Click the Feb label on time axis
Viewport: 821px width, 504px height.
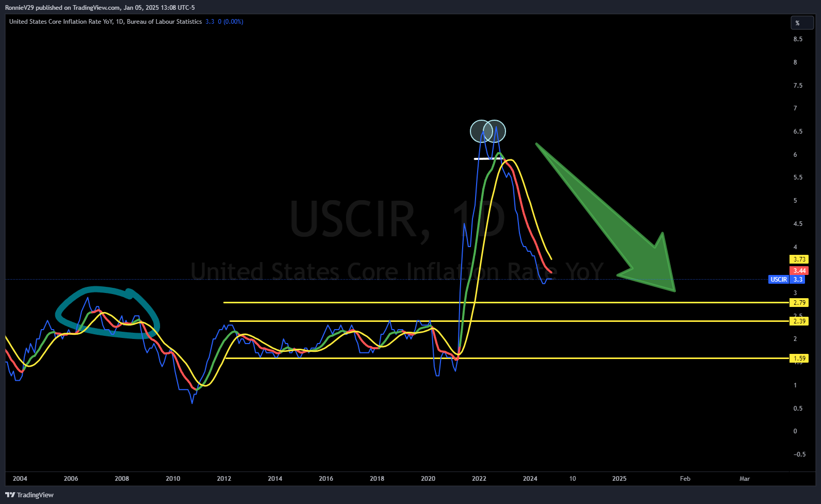(685, 479)
